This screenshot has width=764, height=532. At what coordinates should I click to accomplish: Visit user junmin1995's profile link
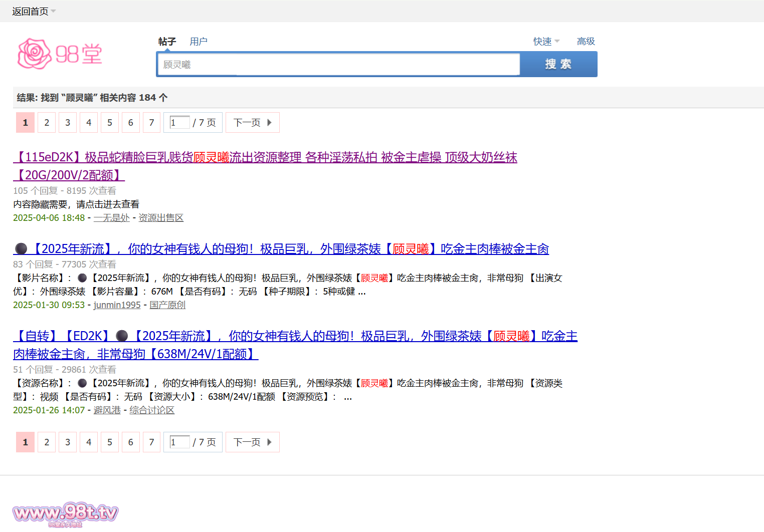coord(117,305)
